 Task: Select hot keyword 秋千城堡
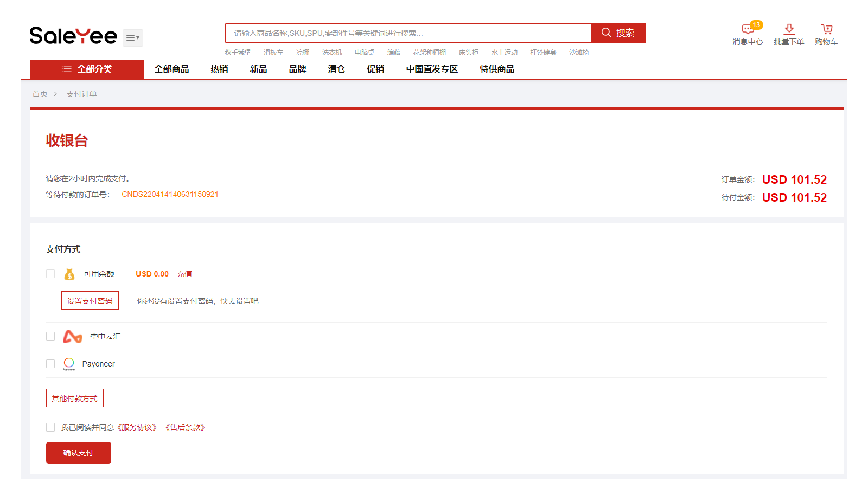[x=238, y=53]
